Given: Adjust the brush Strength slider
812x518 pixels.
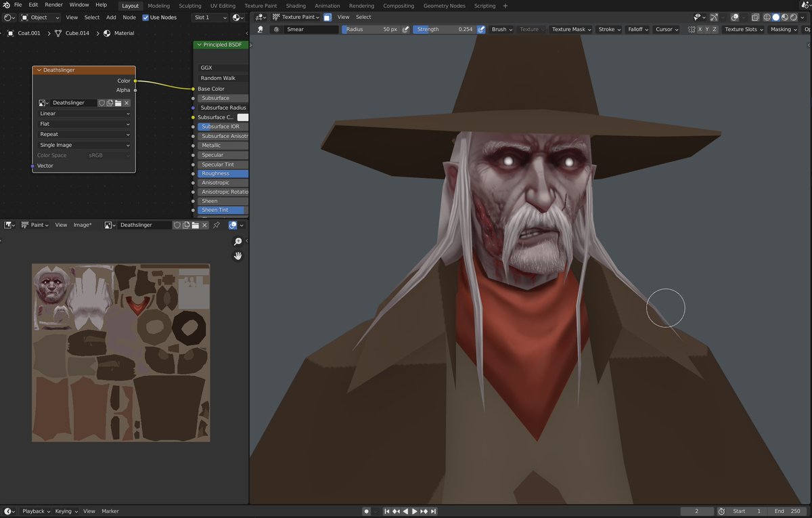Looking at the screenshot, I should click(x=444, y=29).
